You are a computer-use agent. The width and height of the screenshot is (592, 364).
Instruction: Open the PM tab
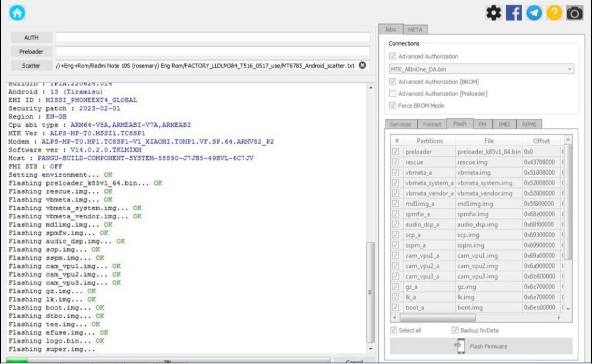click(483, 124)
